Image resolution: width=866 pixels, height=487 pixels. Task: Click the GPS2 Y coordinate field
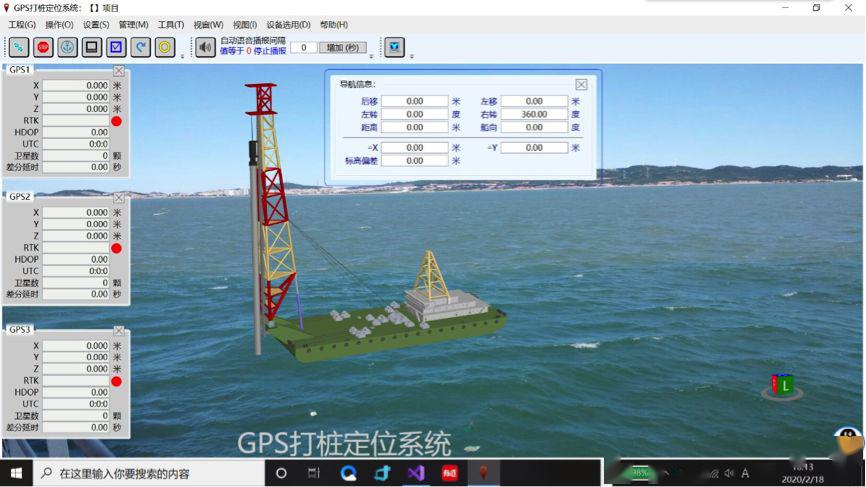pyautogui.click(x=76, y=224)
